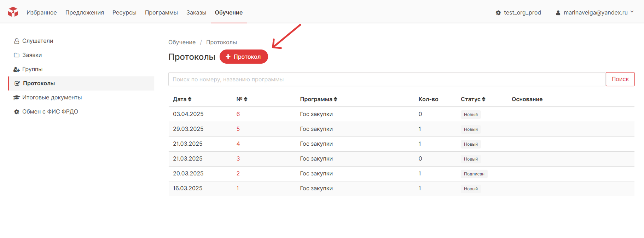
Task: Click the date 16.03.2025 cell
Action: pyautogui.click(x=188, y=188)
